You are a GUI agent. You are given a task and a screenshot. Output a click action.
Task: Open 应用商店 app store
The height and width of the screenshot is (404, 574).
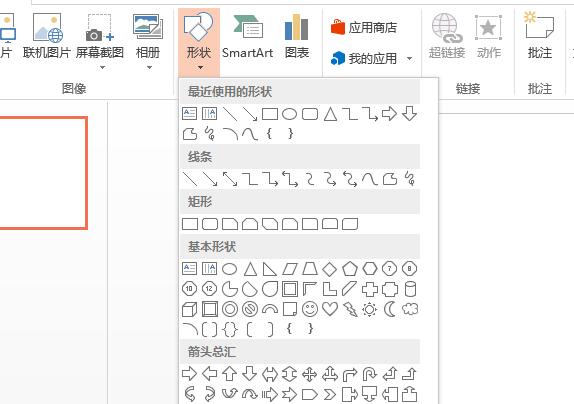pyautogui.click(x=364, y=27)
